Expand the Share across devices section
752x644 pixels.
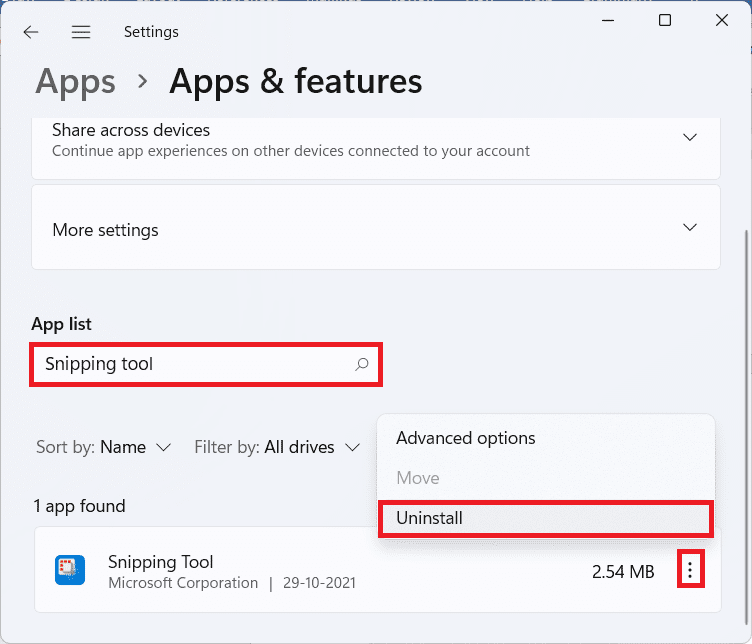(690, 137)
